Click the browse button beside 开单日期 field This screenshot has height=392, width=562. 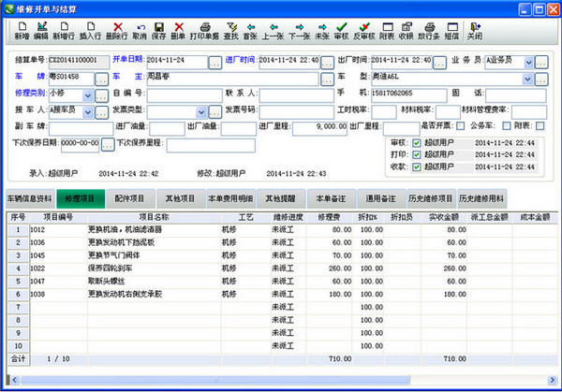click(x=214, y=62)
